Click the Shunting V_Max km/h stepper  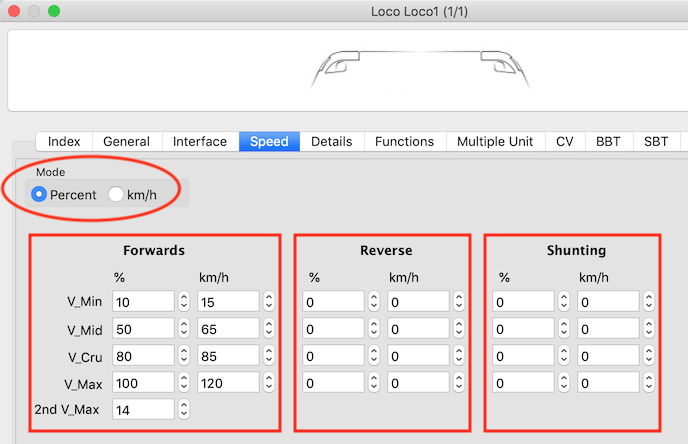click(648, 382)
